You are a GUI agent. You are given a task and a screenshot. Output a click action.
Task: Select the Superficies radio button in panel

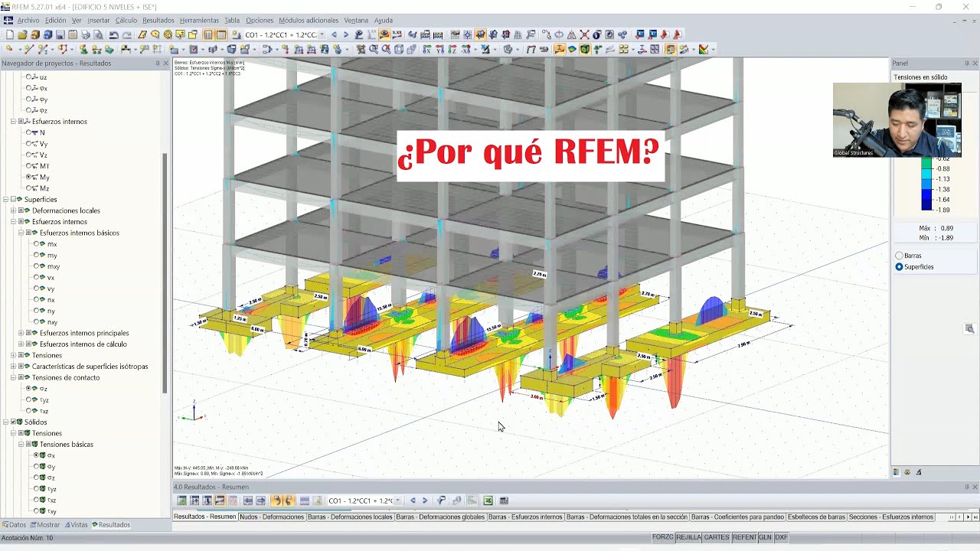tap(899, 267)
